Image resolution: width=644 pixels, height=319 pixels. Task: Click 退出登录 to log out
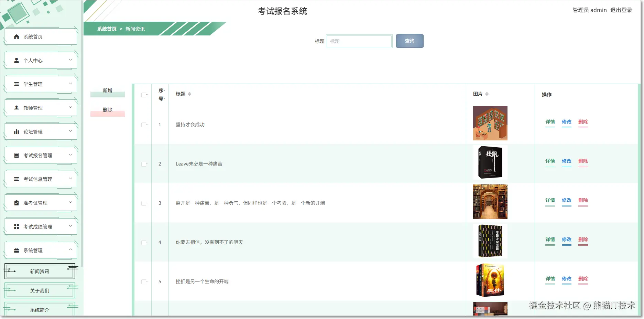(x=621, y=10)
